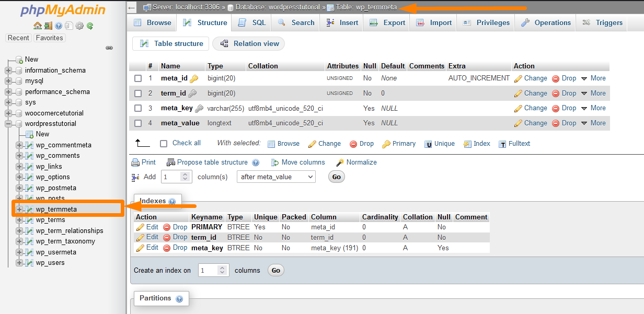The height and width of the screenshot is (314, 644).
Task: Click the Partitions help icon
Action: pos(179,299)
